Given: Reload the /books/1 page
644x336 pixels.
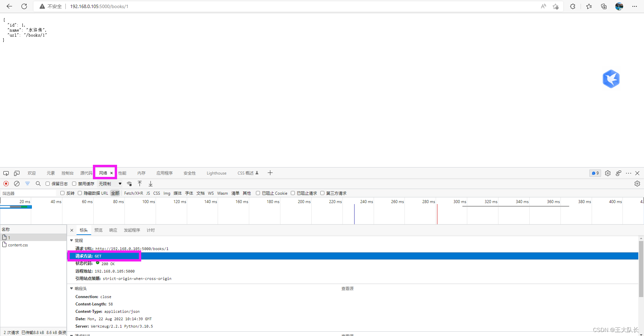Looking at the screenshot, I should pos(24,6).
